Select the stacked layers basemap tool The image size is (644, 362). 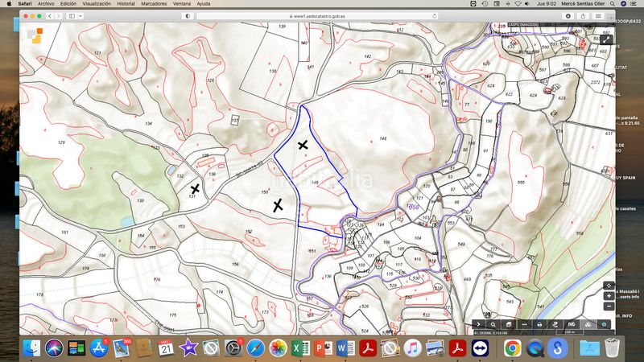click(x=588, y=324)
